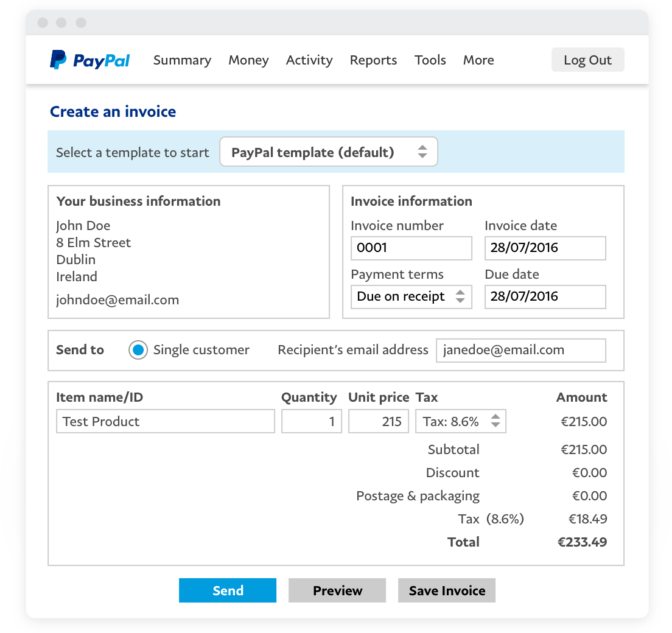Open the template selector stepper arrows
Image resolution: width=672 pixels, height=633 pixels.
click(x=422, y=152)
